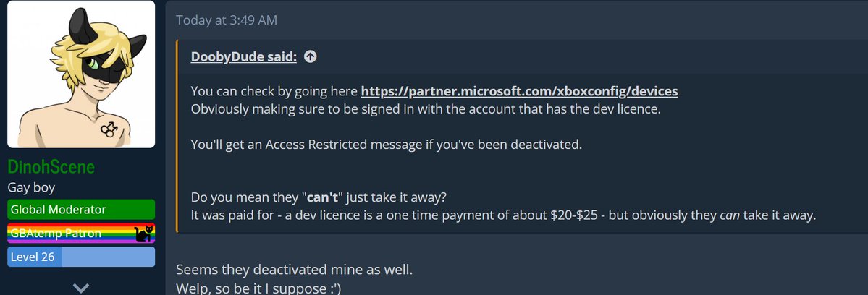Open the DinohScene username profile link
Image resolution: width=868 pixels, height=295 pixels.
tap(51, 166)
